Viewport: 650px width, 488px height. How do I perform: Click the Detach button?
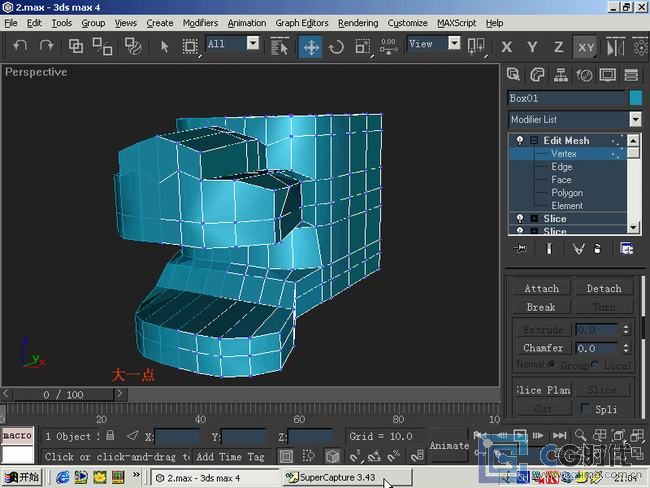click(604, 289)
